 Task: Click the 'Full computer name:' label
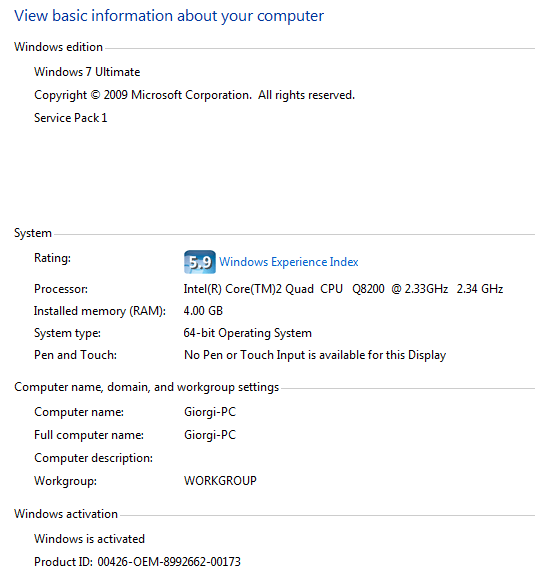tap(89, 435)
